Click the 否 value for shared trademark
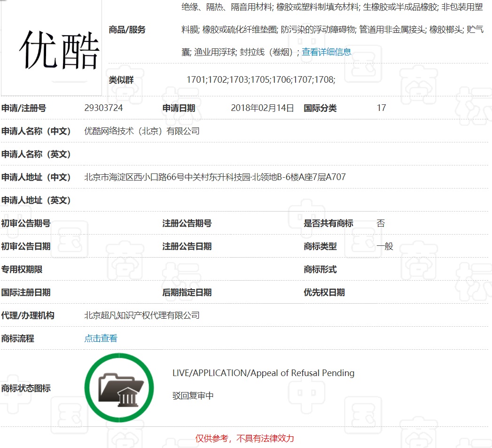The image size is (492, 448). (x=381, y=223)
